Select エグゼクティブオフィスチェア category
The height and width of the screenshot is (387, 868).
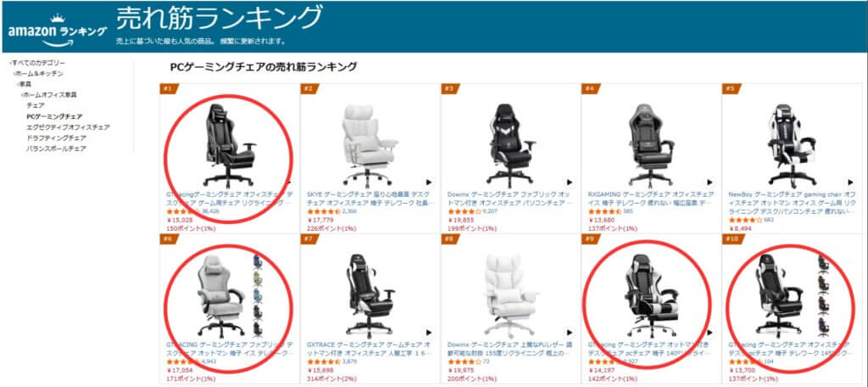68,127
